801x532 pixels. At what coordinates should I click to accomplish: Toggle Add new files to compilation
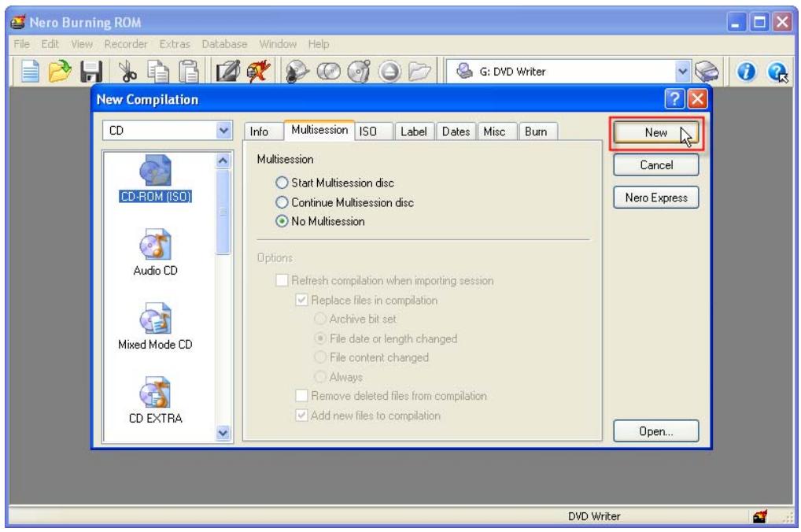(367, 416)
